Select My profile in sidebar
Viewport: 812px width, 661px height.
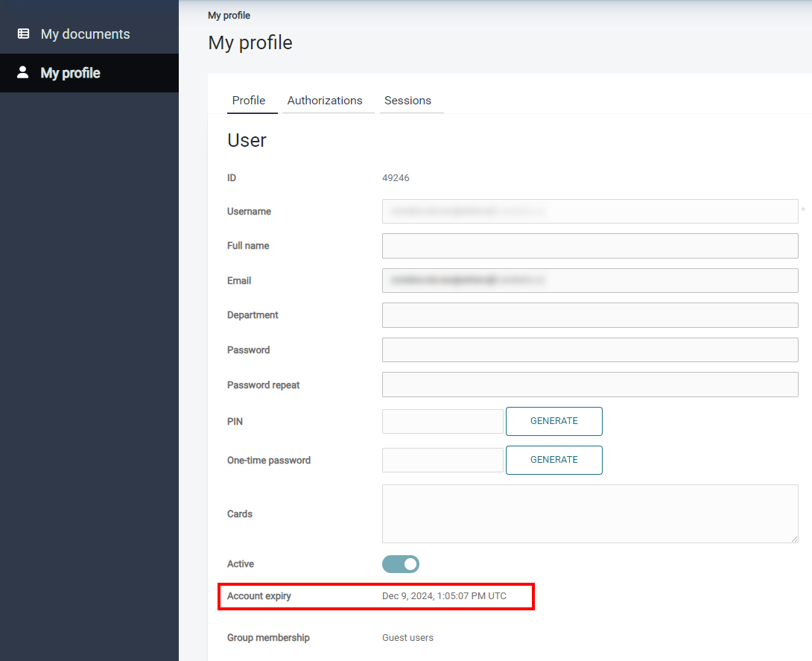70,73
